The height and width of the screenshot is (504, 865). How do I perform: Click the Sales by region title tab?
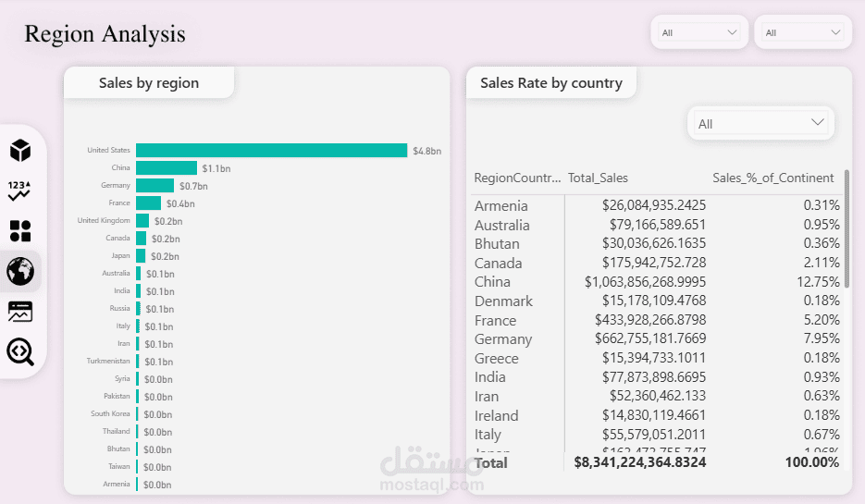click(149, 82)
